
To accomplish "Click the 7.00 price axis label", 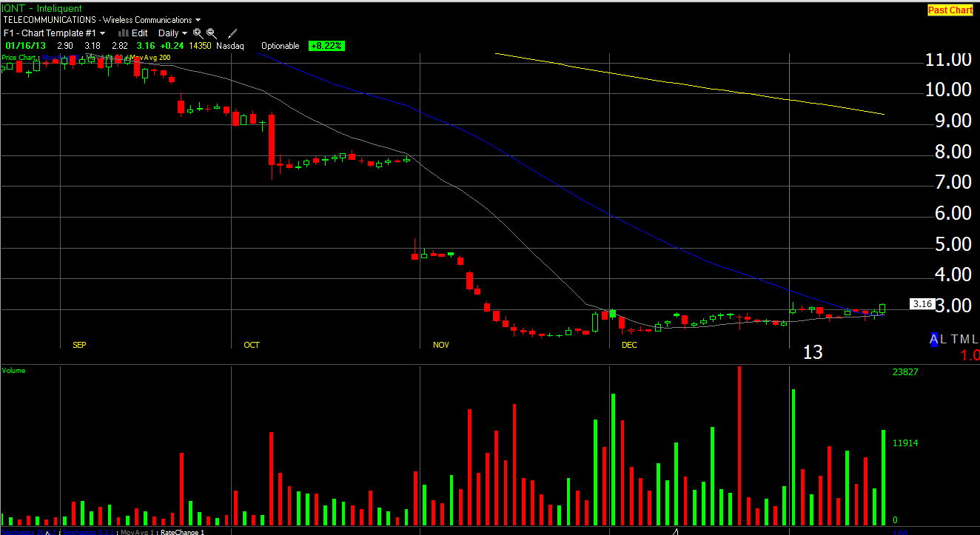I will (952, 182).
